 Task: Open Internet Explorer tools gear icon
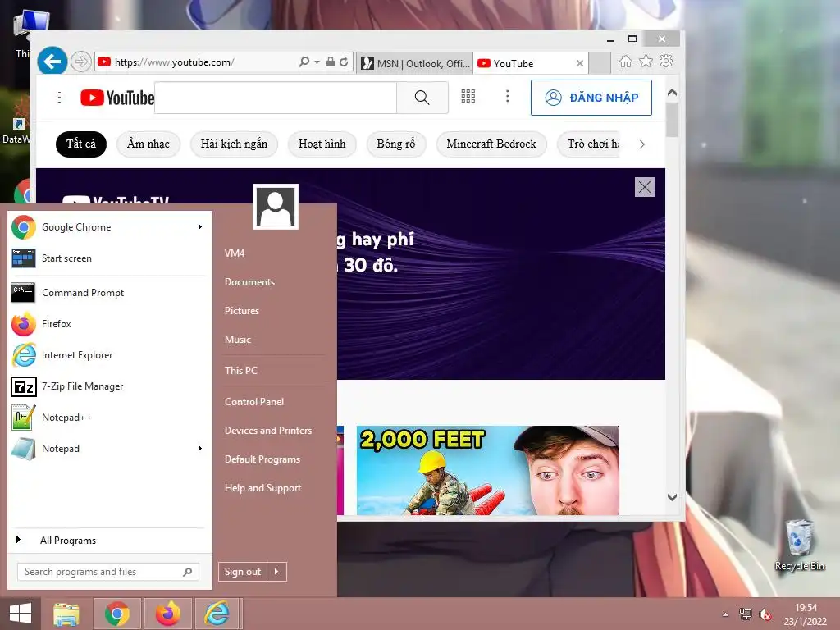(666, 61)
